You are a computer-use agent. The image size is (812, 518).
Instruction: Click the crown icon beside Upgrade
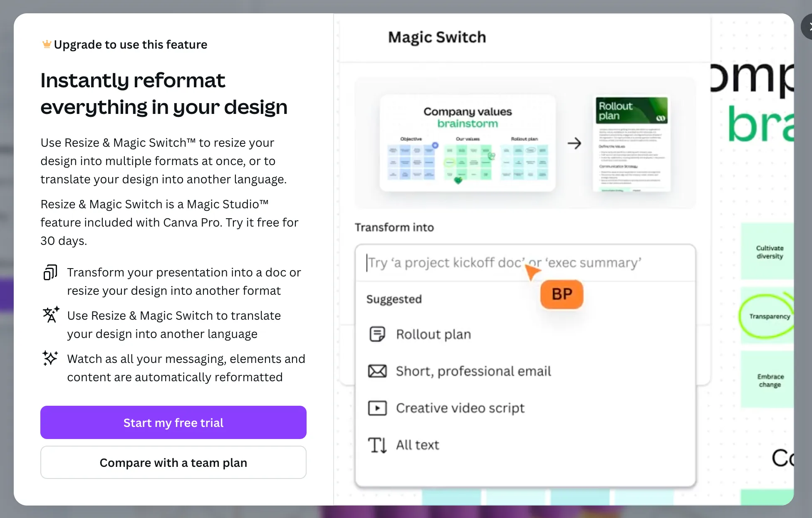coord(47,44)
